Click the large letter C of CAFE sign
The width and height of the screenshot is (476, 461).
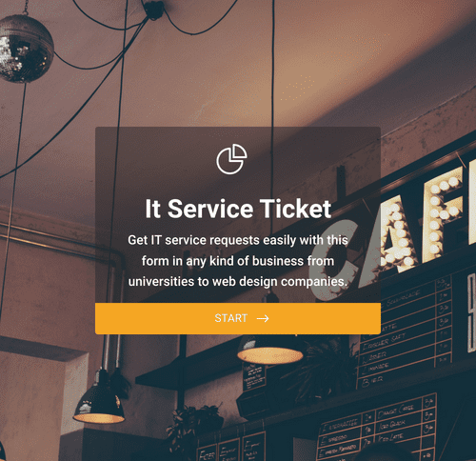click(x=335, y=260)
